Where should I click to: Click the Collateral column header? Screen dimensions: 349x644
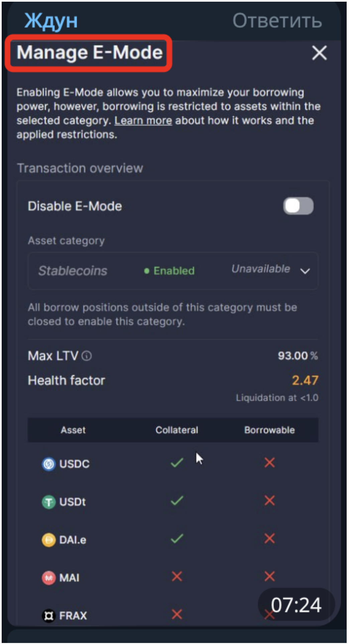[177, 430]
